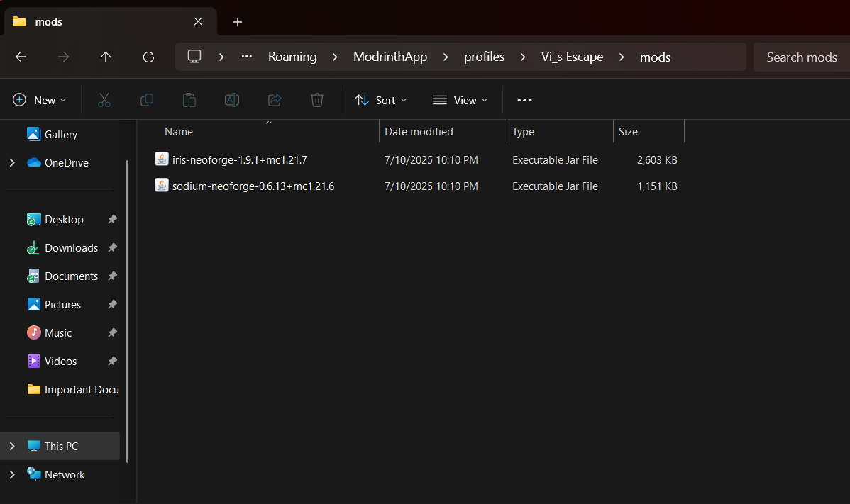
Task: Open Videos in the sidebar
Action: point(60,361)
